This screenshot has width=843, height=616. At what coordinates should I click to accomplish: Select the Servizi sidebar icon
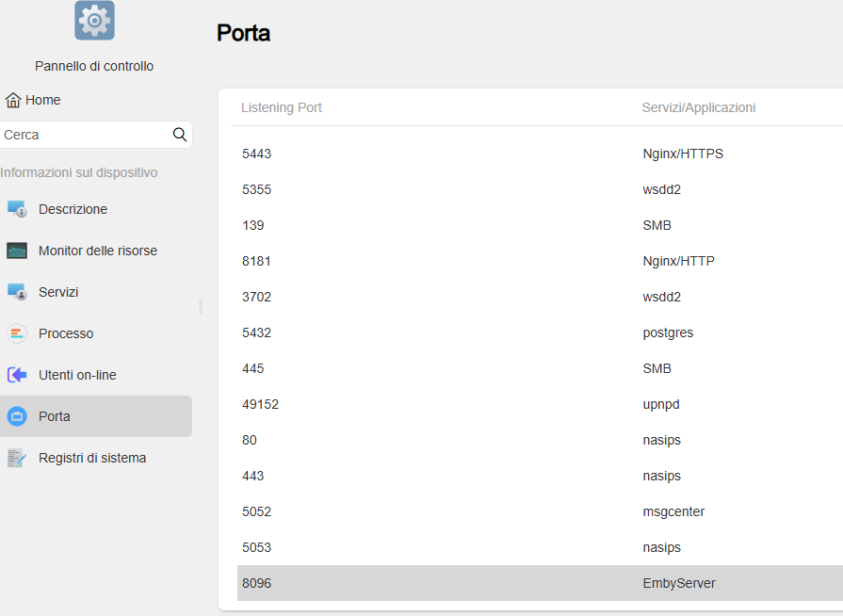17,292
